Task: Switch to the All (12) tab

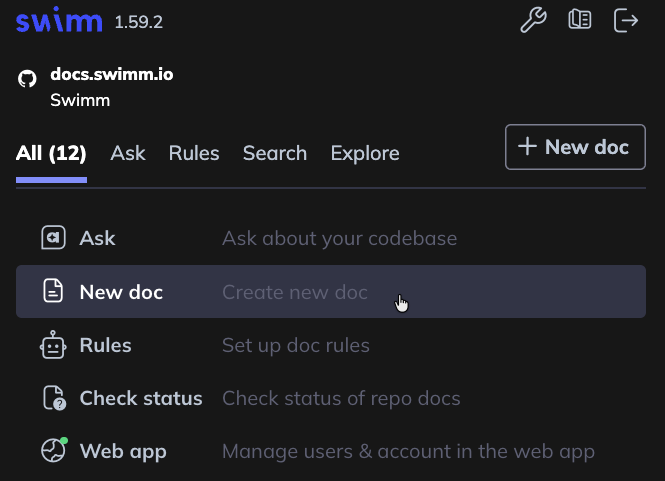Action: [x=51, y=153]
